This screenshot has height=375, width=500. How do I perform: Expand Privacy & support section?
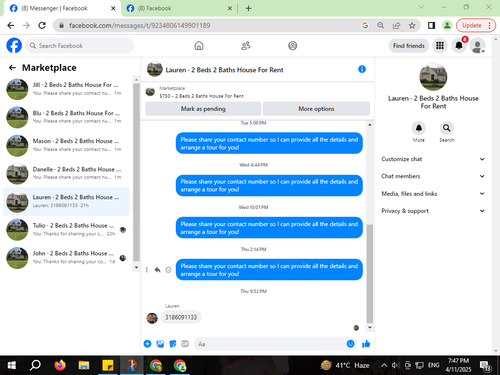click(x=433, y=211)
